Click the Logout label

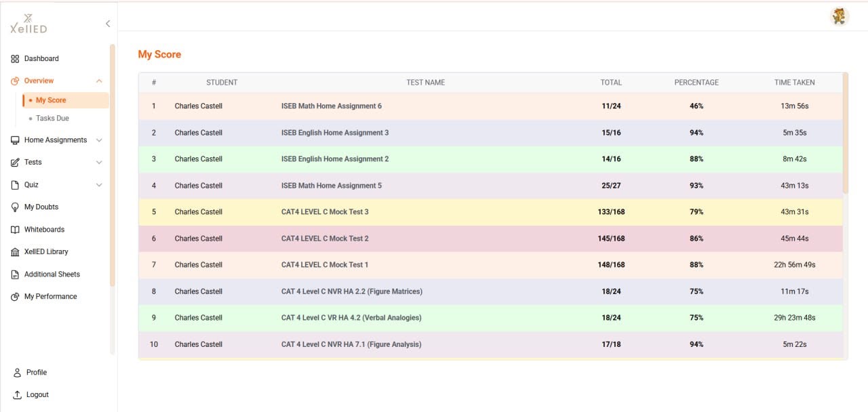coord(37,395)
